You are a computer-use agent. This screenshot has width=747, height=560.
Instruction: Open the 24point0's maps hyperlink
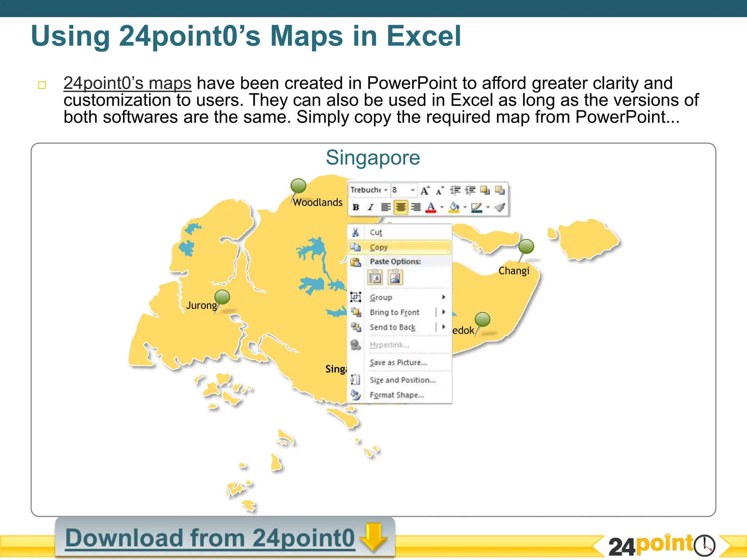(127, 83)
